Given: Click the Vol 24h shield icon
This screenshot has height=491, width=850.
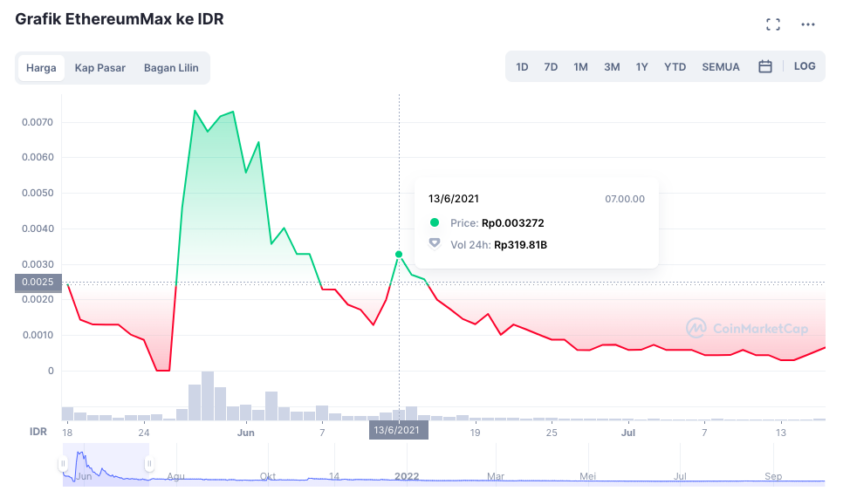Looking at the screenshot, I should 434,244.
